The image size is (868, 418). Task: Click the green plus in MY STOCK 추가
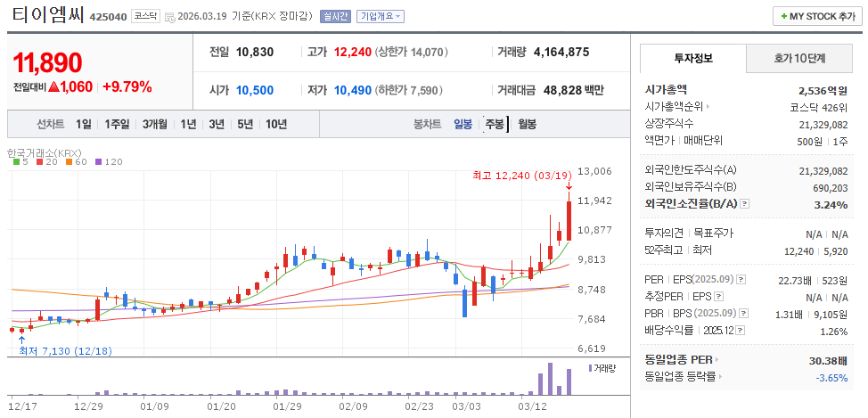[x=783, y=17]
